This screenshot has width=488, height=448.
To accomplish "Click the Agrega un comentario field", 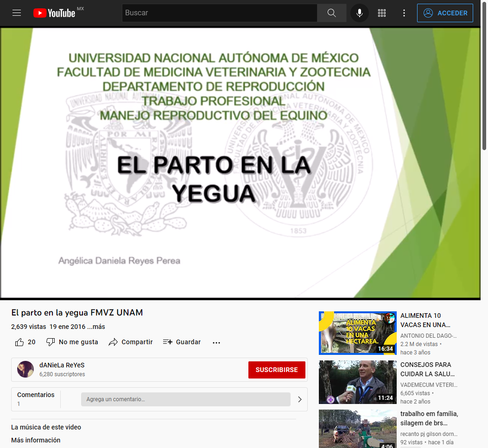I will (186, 399).
